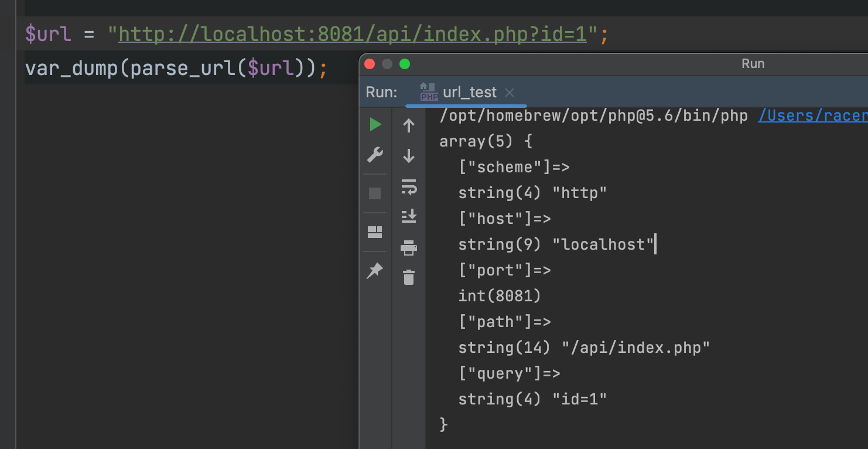Click string(4) "http" output line
Viewport: 868px width, 449px height.
(532, 193)
